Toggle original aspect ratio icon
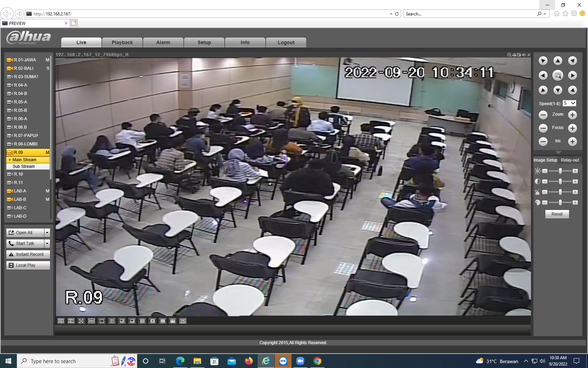The image size is (588, 368). tap(91, 321)
